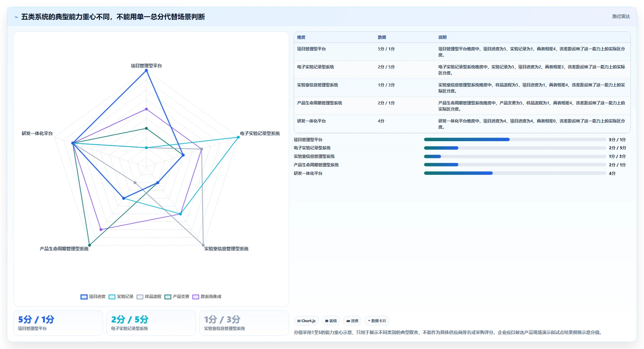
Task: Click the 项目管理型平台 progress bar
Action: (x=515, y=139)
